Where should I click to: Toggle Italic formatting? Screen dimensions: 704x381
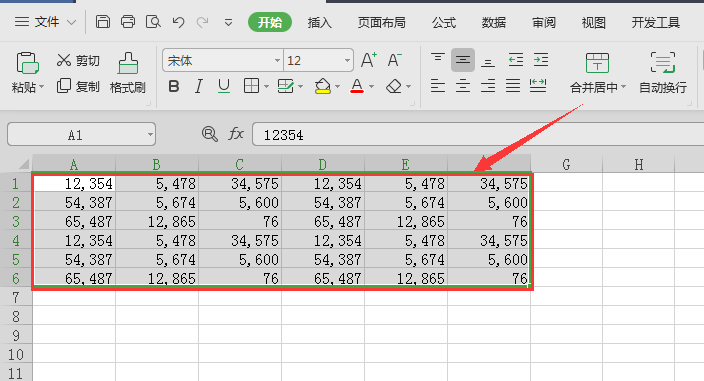pos(198,86)
